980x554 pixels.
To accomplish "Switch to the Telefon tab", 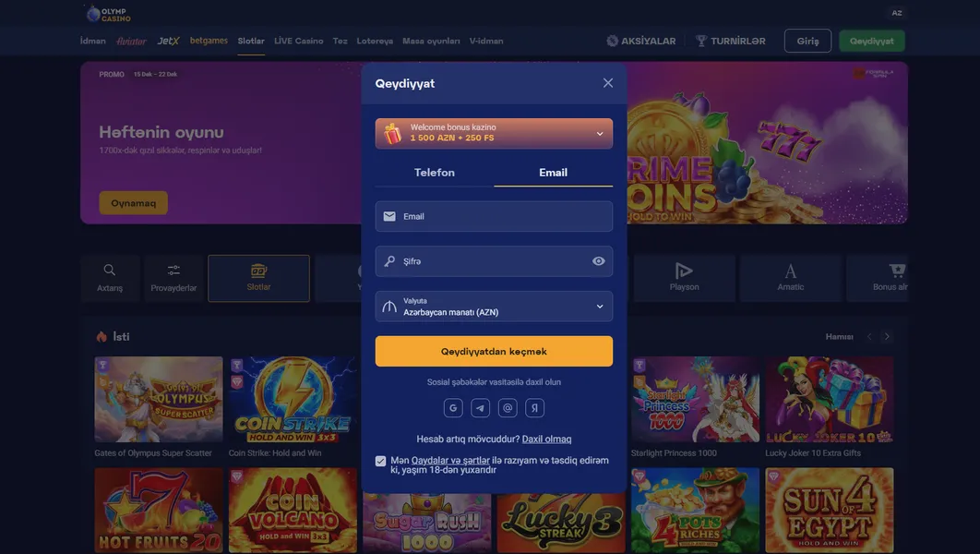I will click(x=435, y=173).
